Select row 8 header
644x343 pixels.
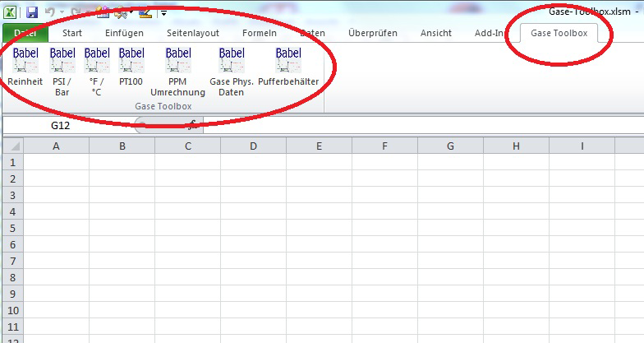pos(13,277)
